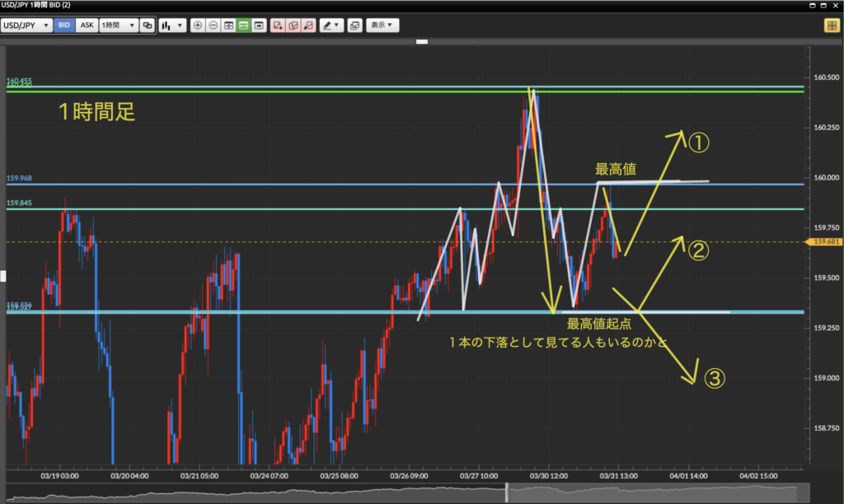Switch price display to ASK
844x504 pixels.
pos(87,26)
